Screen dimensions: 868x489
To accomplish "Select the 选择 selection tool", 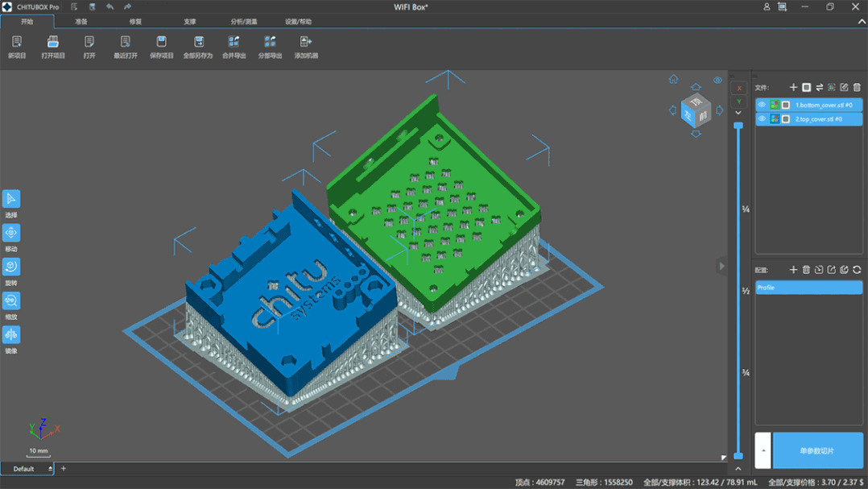I will click(11, 199).
